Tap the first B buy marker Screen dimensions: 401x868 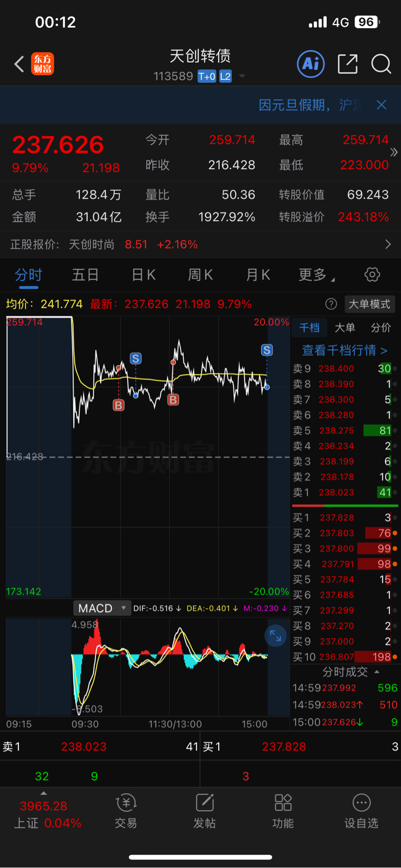pos(119,405)
